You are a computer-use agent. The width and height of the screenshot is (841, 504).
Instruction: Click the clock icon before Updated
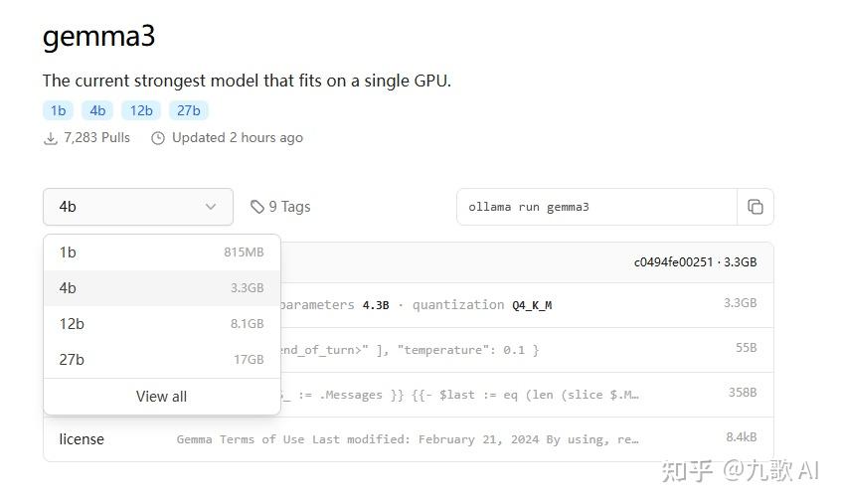(158, 138)
